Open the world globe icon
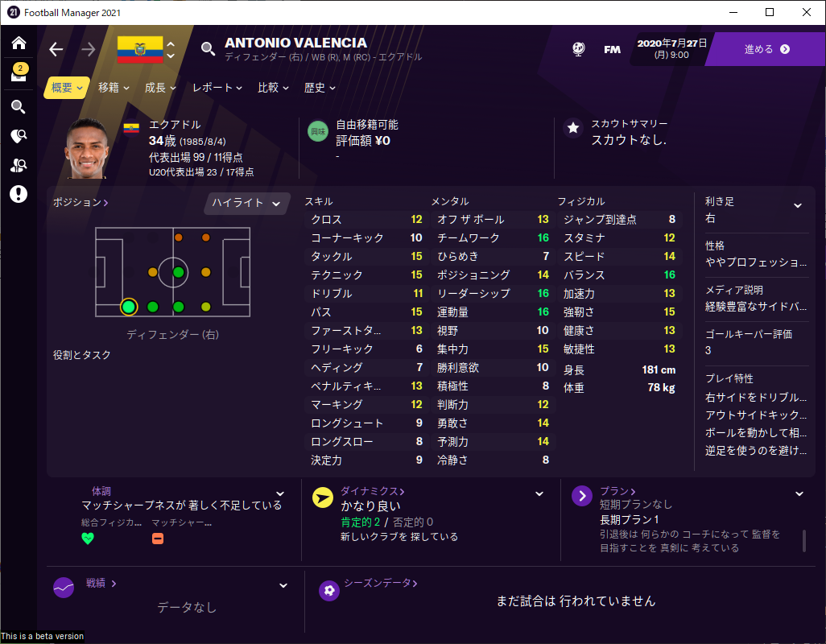This screenshot has height=644, width=826. pyautogui.click(x=578, y=49)
